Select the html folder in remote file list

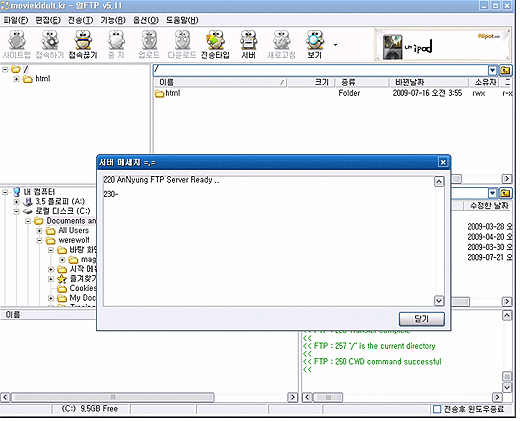pos(168,93)
